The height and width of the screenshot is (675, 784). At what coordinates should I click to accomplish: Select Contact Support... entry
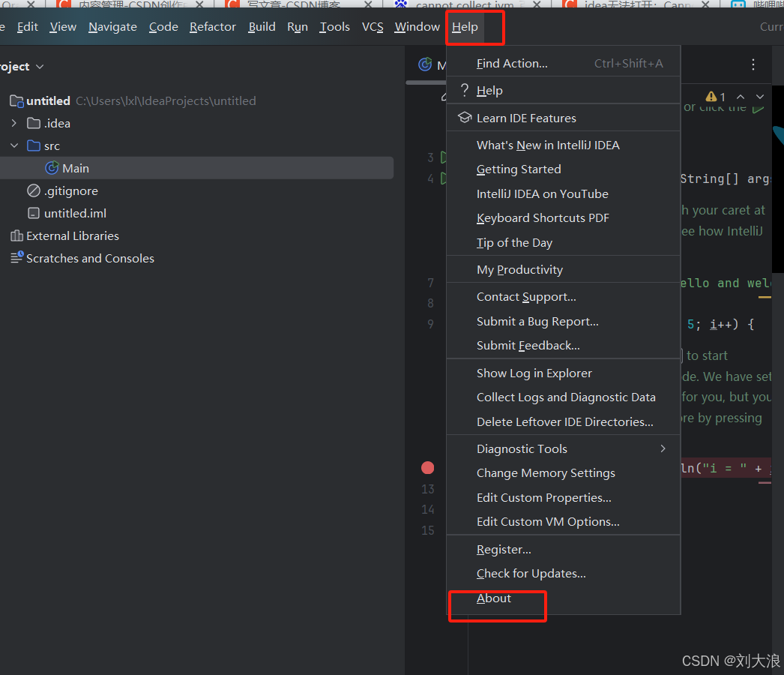tap(564, 297)
